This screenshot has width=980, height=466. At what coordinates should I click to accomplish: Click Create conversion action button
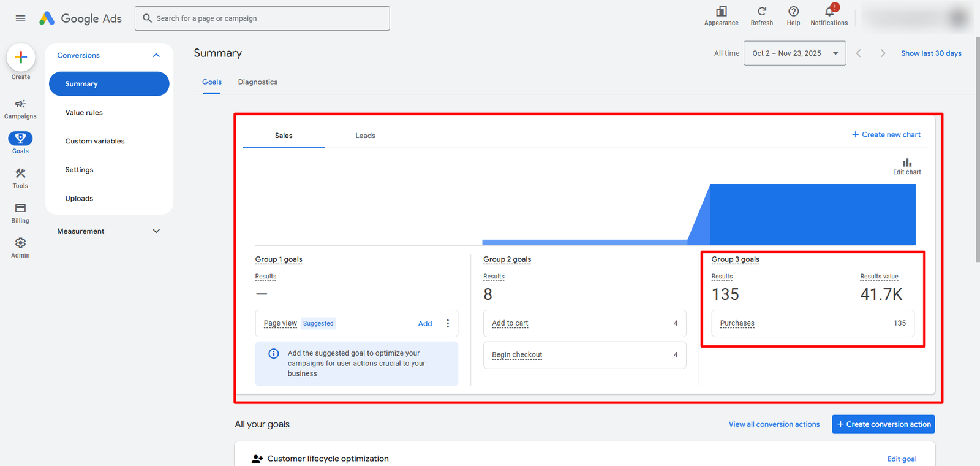(883, 424)
